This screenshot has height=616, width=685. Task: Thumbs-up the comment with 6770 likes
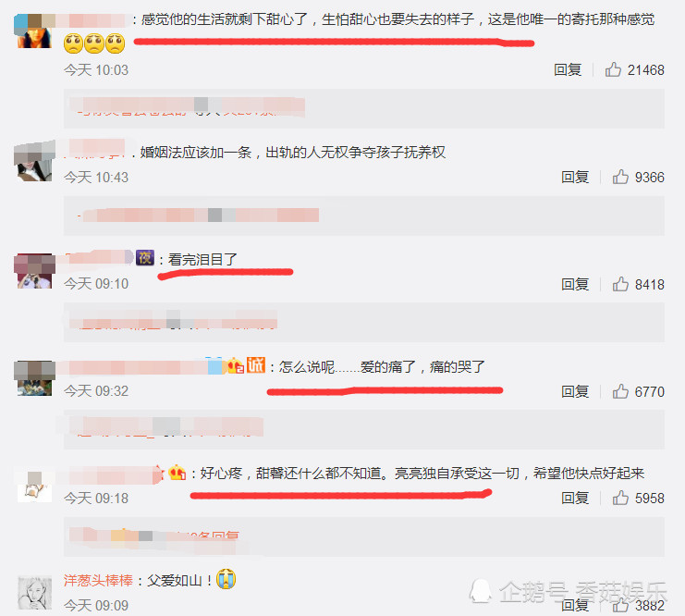point(620,391)
